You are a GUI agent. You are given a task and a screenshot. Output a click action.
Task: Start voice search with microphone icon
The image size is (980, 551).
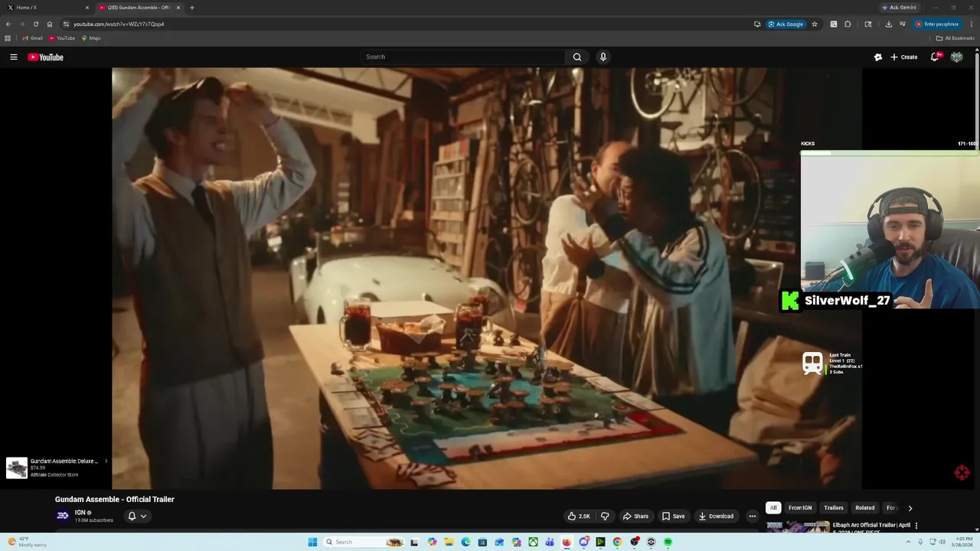point(603,57)
